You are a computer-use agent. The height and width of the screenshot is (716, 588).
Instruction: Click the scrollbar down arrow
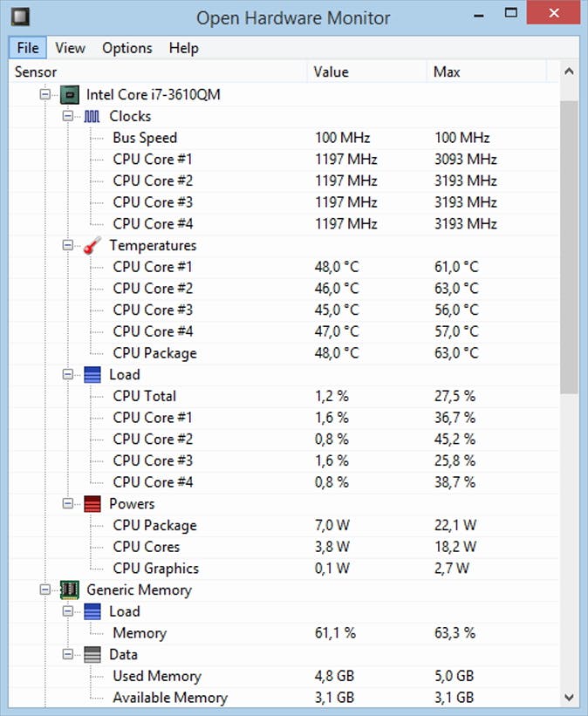pyautogui.click(x=569, y=697)
